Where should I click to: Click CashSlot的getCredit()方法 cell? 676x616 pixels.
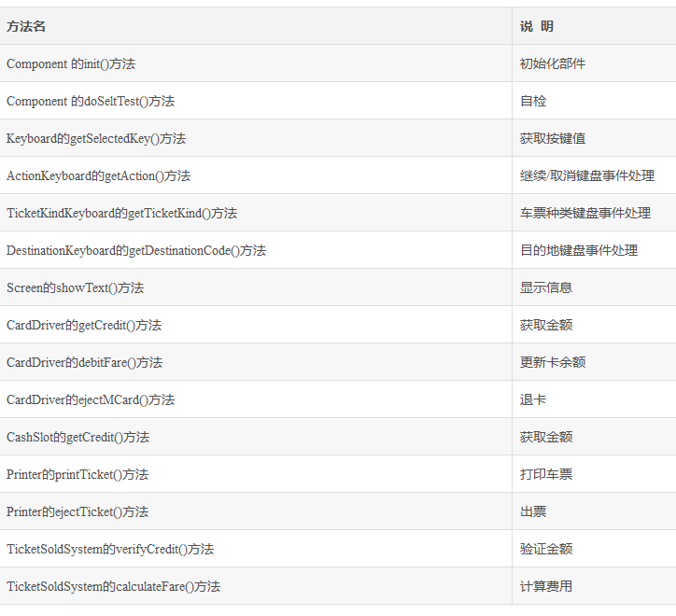(x=256, y=437)
